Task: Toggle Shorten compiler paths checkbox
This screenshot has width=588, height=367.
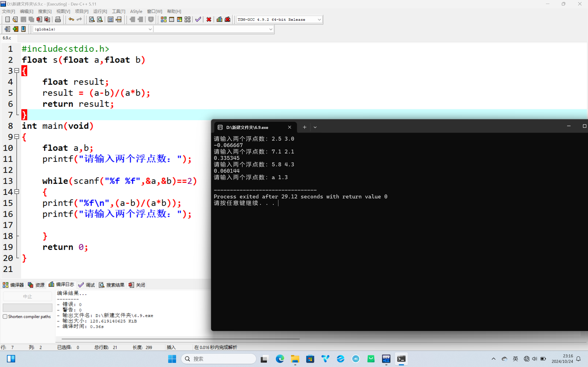Action: pyautogui.click(x=5, y=317)
